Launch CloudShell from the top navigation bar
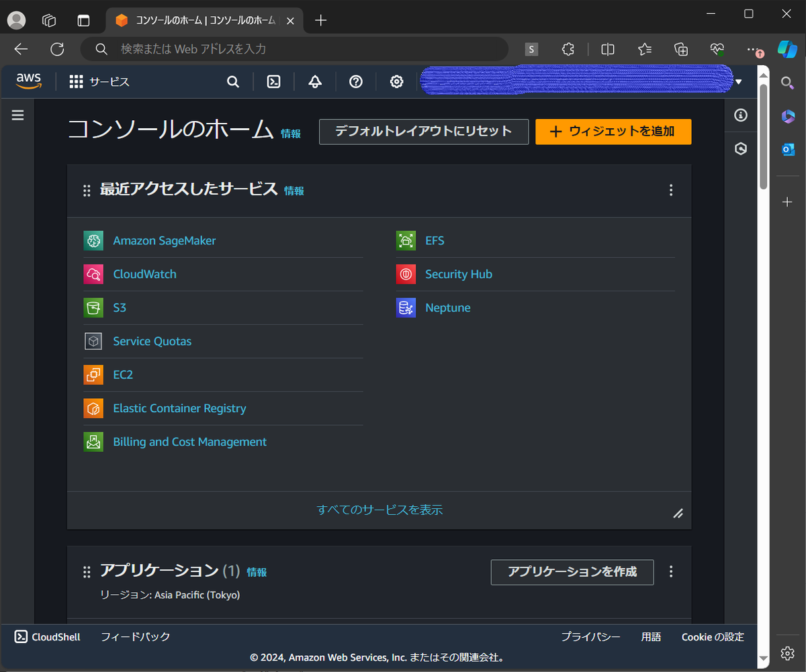This screenshot has width=806, height=672. point(273,82)
